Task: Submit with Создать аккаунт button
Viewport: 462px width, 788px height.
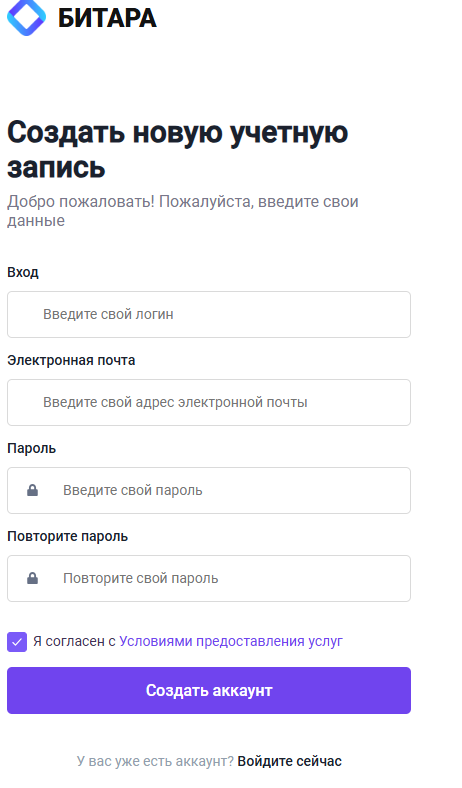Action: pyautogui.click(x=209, y=691)
